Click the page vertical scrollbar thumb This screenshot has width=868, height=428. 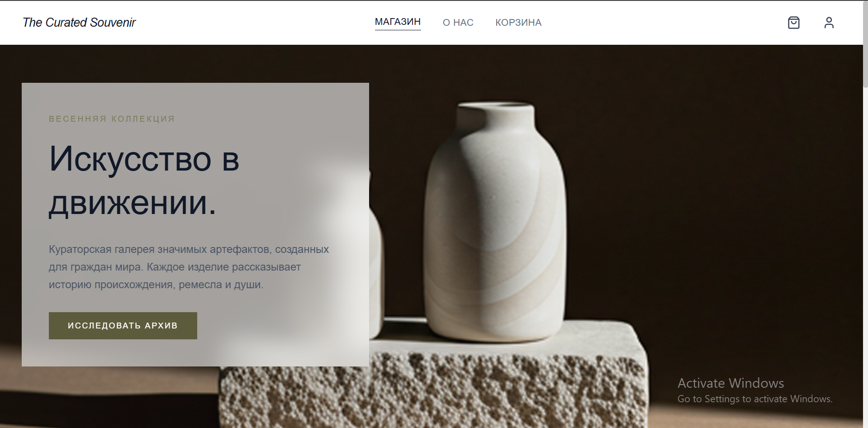coord(865,44)
